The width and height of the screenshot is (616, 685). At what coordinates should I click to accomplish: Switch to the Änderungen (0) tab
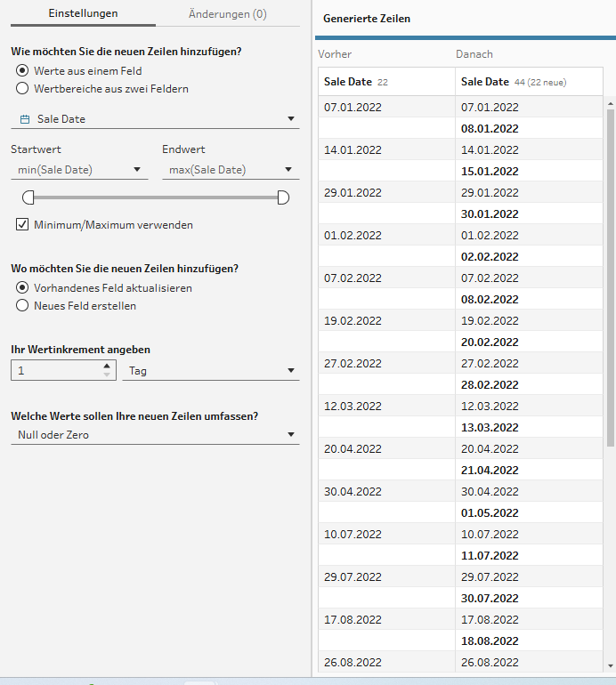click(228, 14)
